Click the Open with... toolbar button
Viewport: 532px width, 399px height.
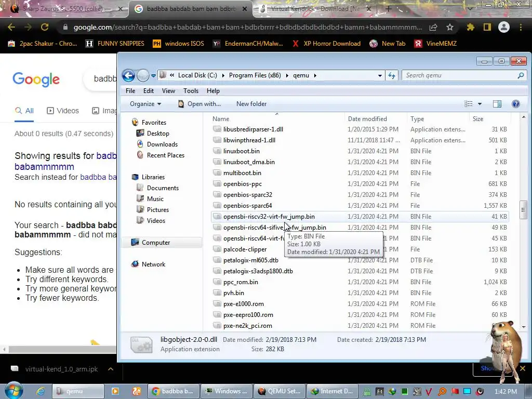(199, 104)
